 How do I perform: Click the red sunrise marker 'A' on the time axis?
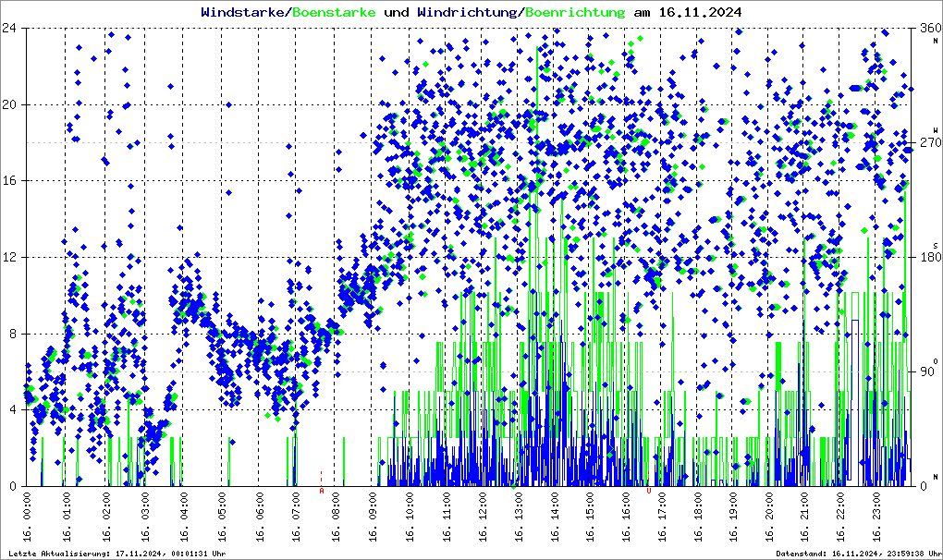[322, 492]
